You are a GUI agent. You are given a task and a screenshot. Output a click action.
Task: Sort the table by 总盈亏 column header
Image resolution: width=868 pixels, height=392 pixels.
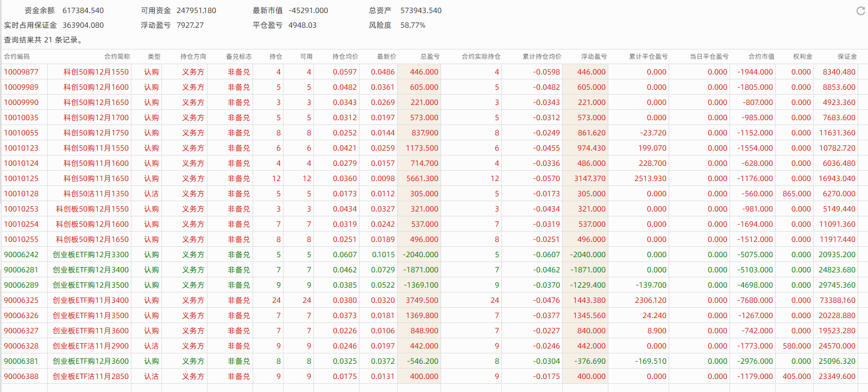[x=430, y=57]
